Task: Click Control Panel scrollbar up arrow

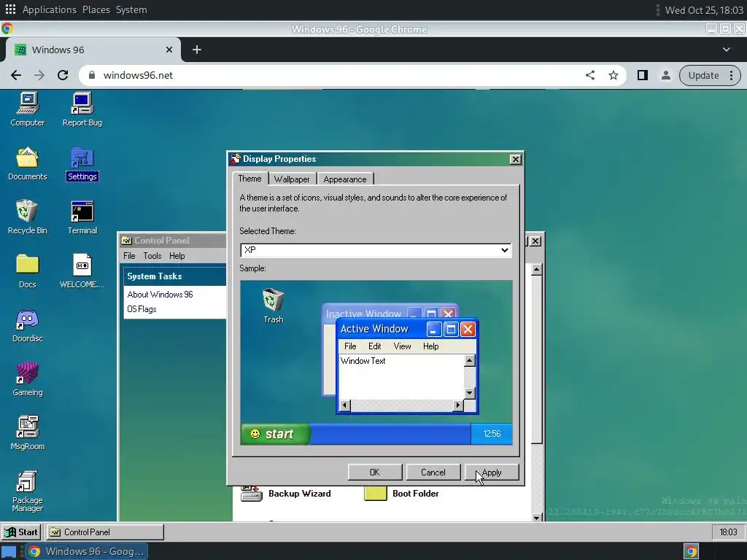Action: click(x=536, y=270)
